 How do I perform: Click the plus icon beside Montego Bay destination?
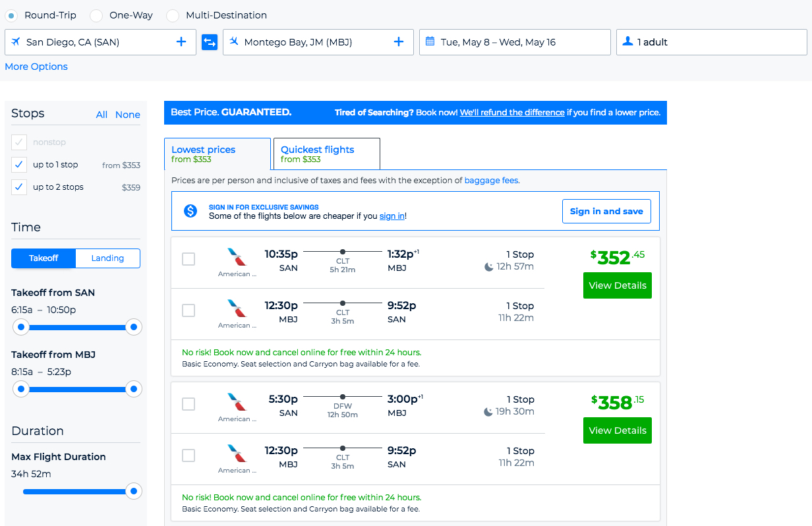click(399, 42)
